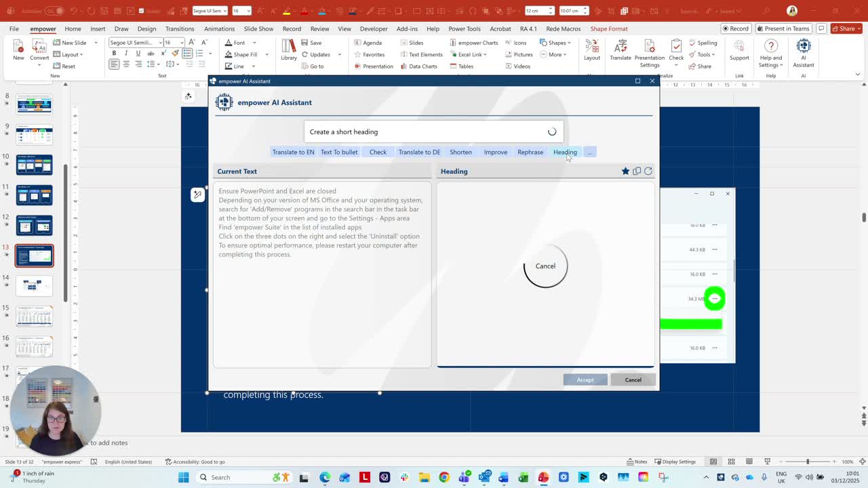Click the Save ribbon icon
Viewport: 868px width, 488px height.
pyautogui.click(x=311, y=43)
